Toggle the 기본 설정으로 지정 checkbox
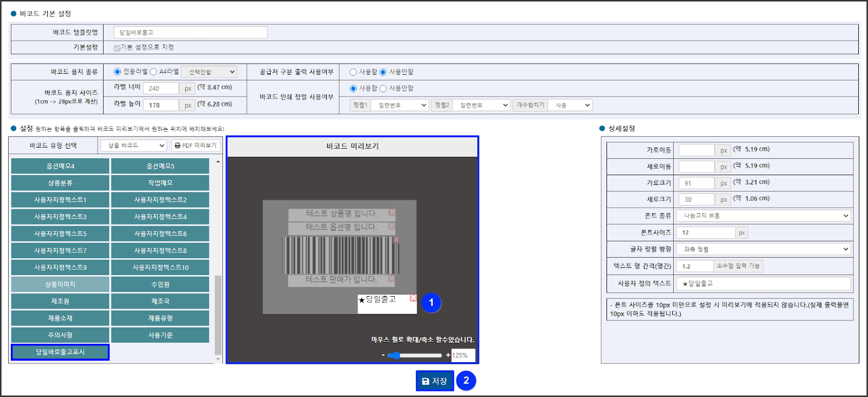The height and width of the screenshot is (397, 868). click(117, 48)
